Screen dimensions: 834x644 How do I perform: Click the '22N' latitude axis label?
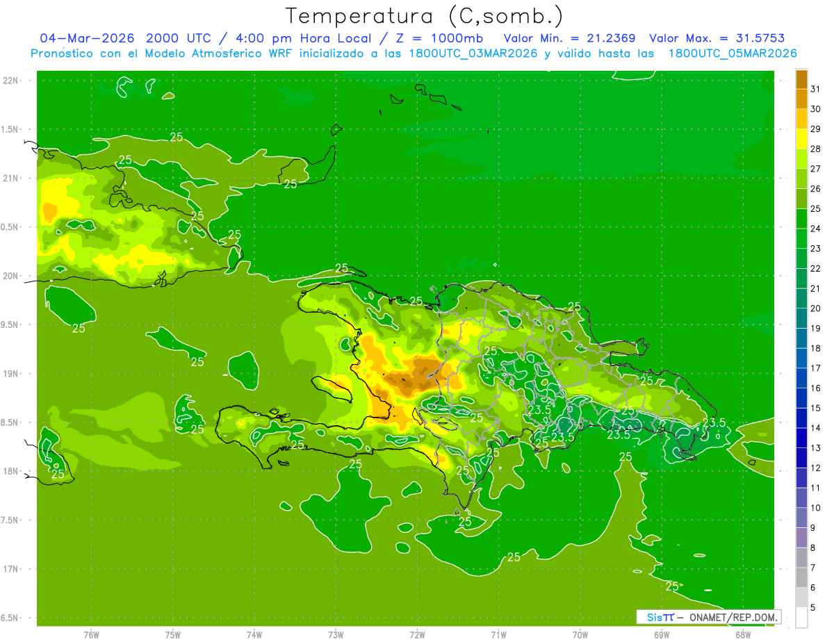11,80
